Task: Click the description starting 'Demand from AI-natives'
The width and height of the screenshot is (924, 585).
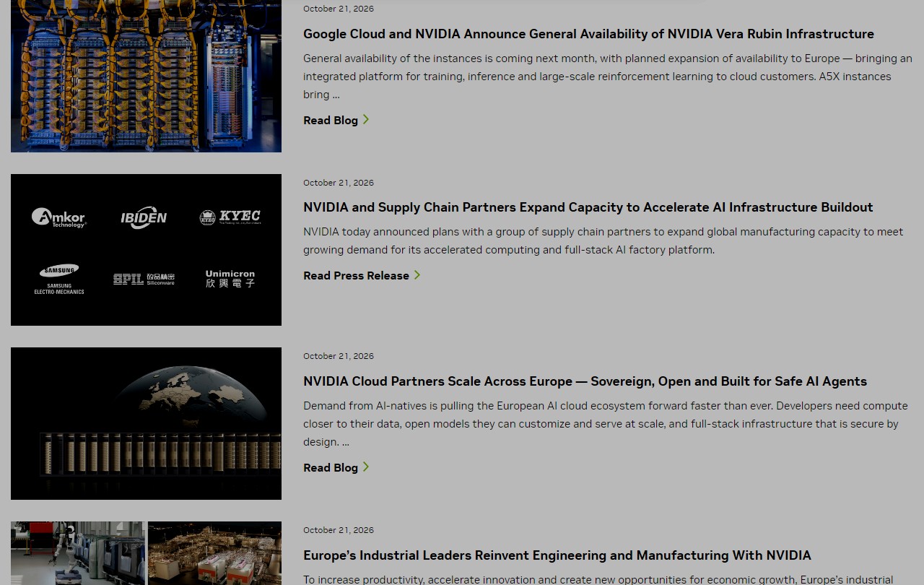Action: [x=605, y=423]
